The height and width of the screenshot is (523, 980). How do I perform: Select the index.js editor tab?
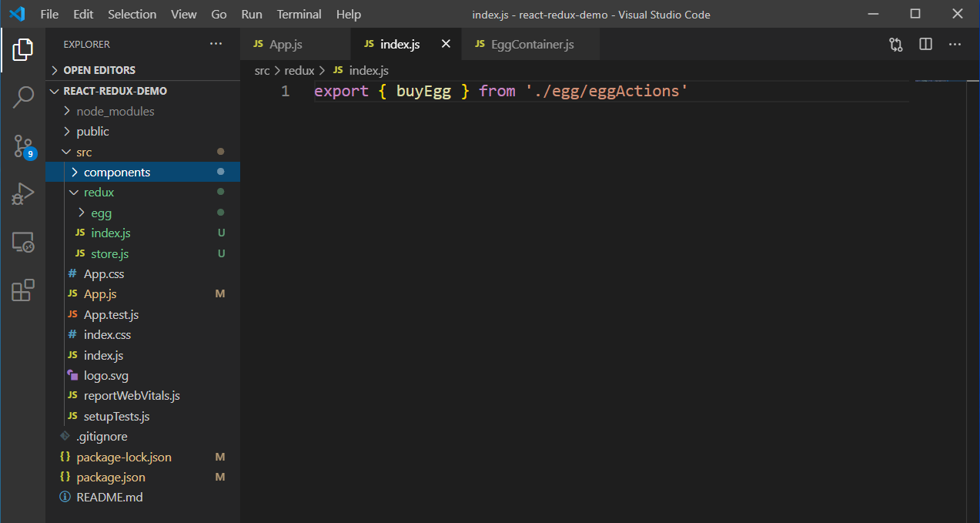click(406, 45)
